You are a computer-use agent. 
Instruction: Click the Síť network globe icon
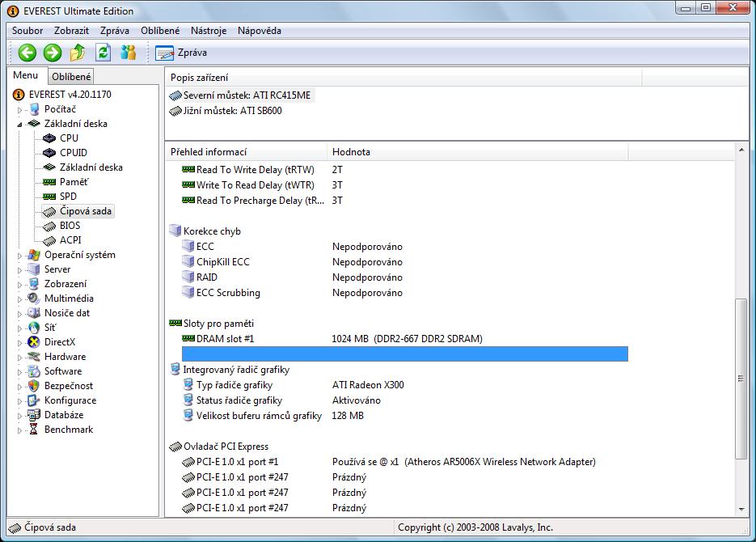[x=34, y=328]
